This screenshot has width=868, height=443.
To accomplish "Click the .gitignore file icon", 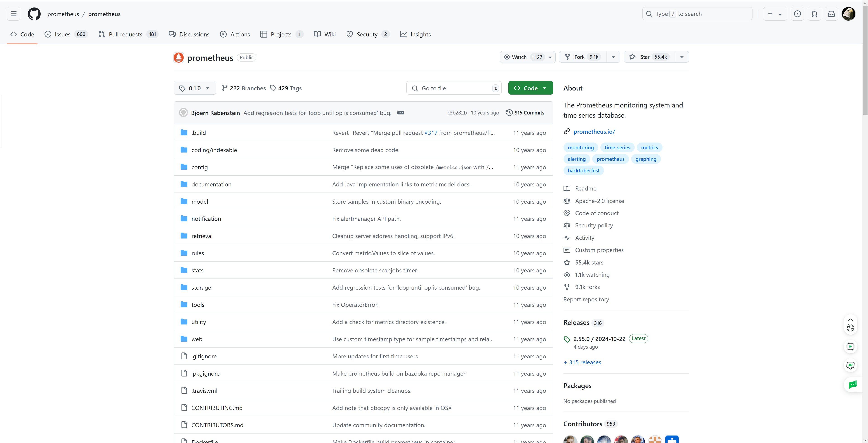I will (x=184, y=356).
